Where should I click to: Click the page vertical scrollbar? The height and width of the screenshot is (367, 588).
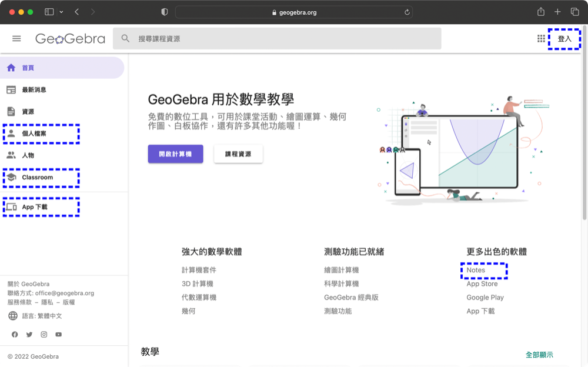tap(584, 124)
